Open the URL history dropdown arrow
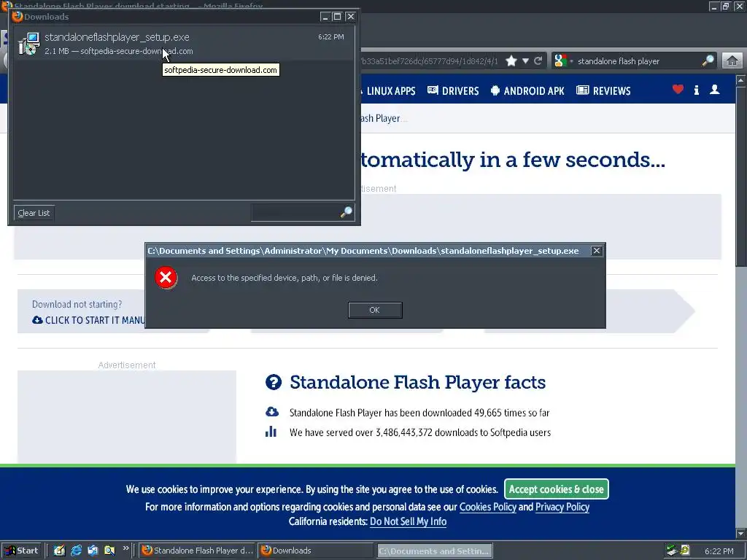The image size is (747, 560). click(525, 61)
